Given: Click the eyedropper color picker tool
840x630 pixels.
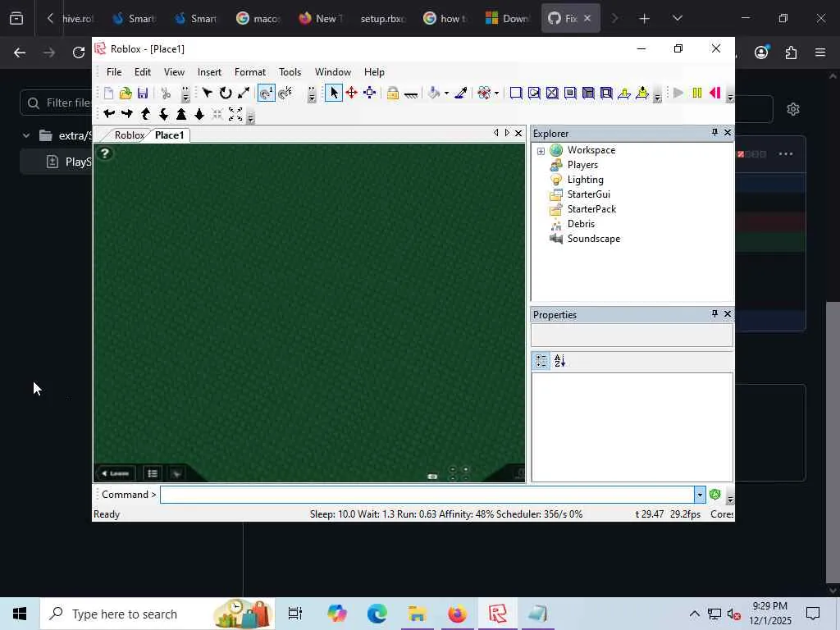Looking at the screenshot, I should tap(461, 94).
